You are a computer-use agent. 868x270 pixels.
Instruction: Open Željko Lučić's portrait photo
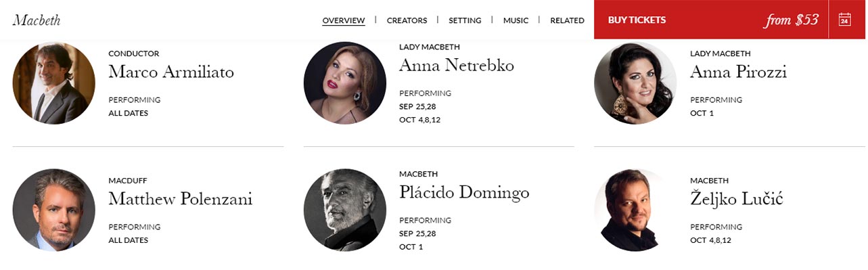[635, 210]
